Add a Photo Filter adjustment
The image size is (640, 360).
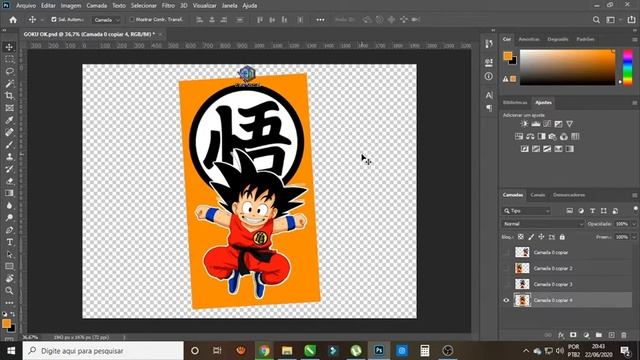(552, 136)
